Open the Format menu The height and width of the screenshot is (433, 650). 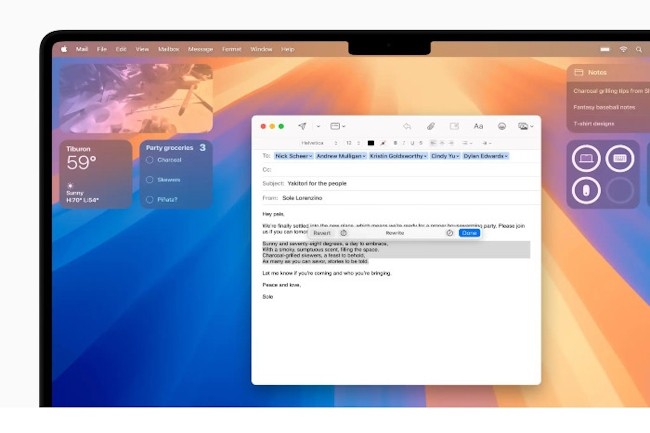[x=231, y=49]
